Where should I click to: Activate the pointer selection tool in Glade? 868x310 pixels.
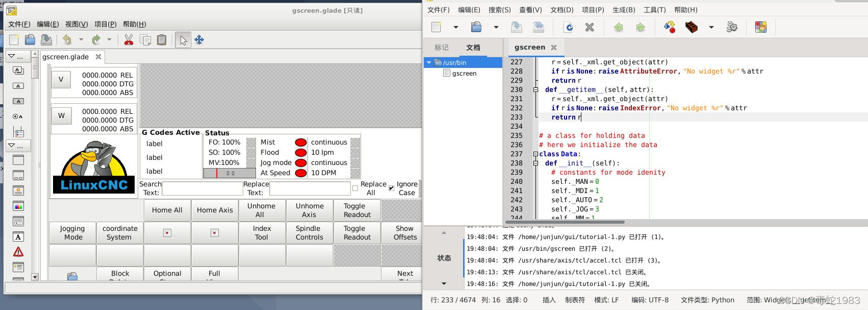pyautogui.click(x=183, y=40)
